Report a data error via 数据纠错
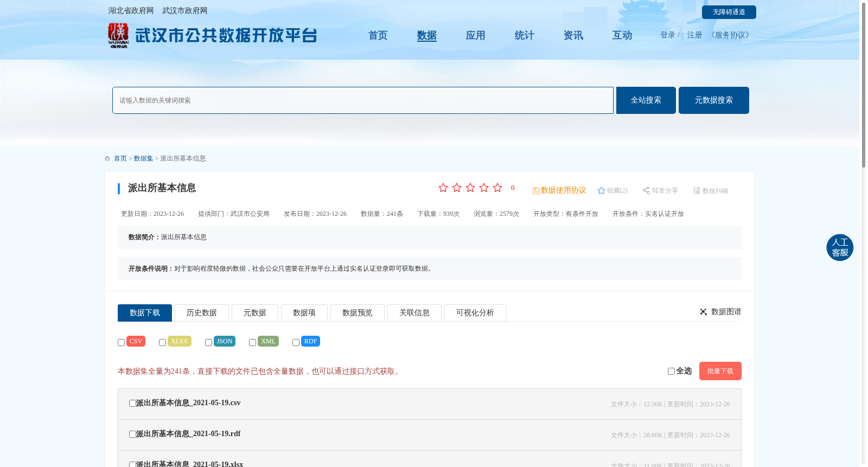868x467 pixels. click(x=711, y=190)
